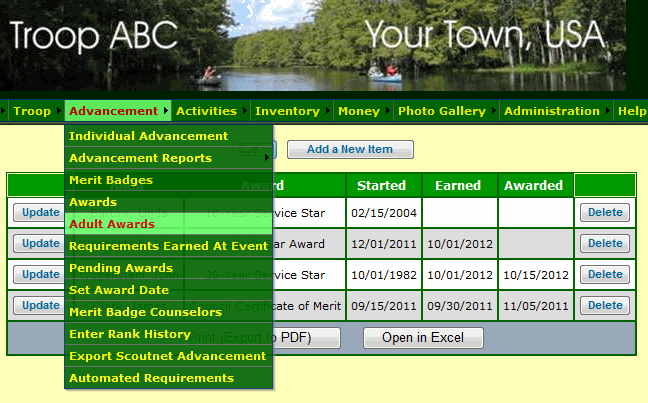Image resolution: width=648 pixels, height=403 pixels.
Task: Open Requirements Earned At Event
Action: coord(169,246)
